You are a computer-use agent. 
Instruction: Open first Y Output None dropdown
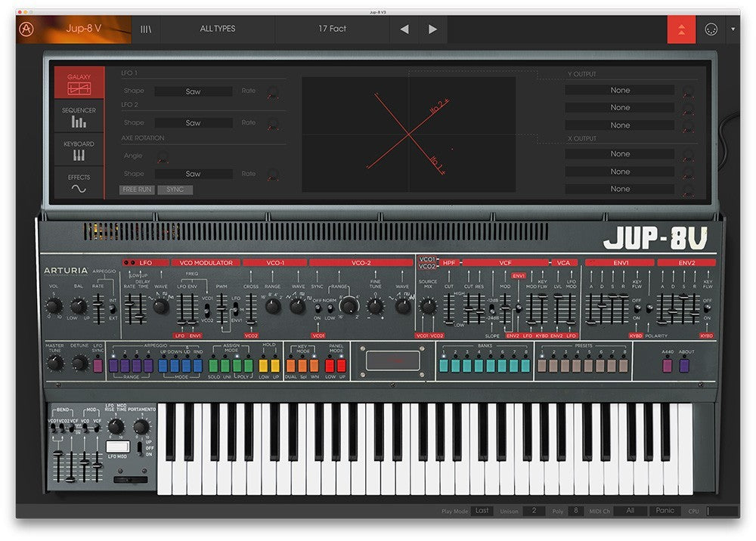click(x=620, y=90)
